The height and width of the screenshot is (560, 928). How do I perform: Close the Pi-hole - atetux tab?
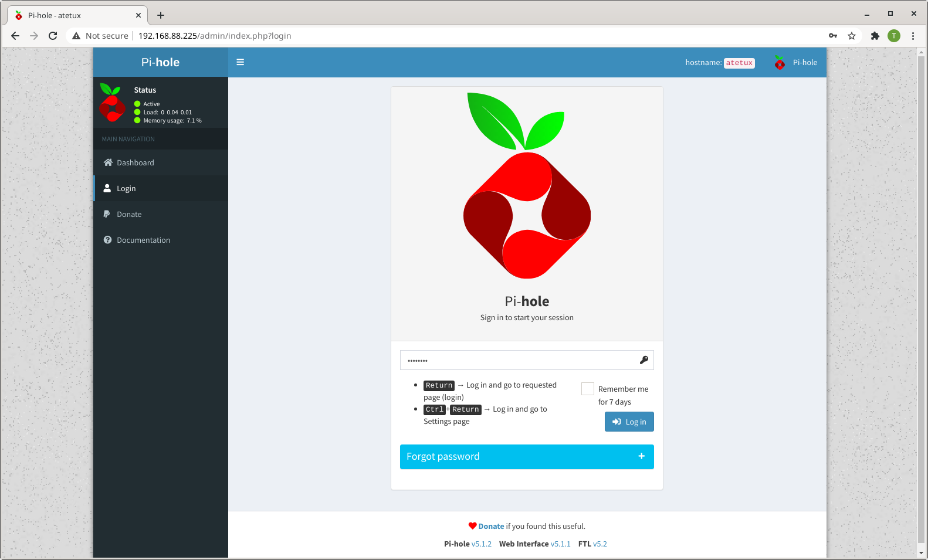[138, 15]
